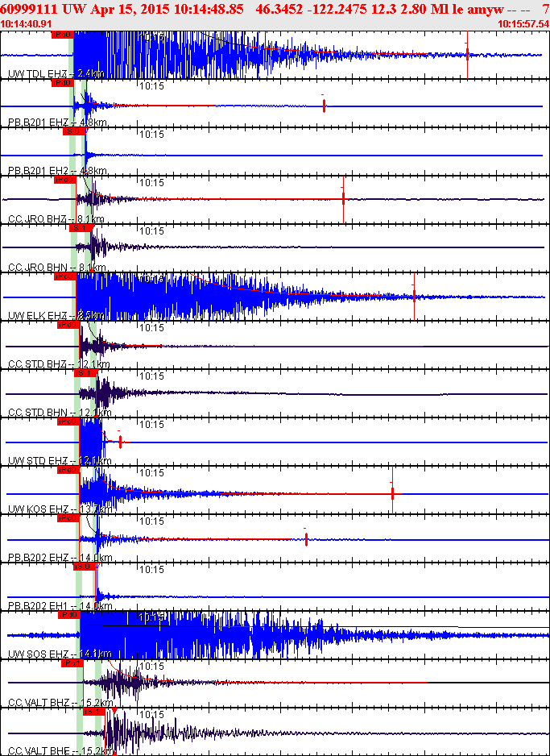This screenshot has height=756, width=550.
Task: Click the 'PB B202 EHZ -- 14.0km' channel label
Action: 60,558
